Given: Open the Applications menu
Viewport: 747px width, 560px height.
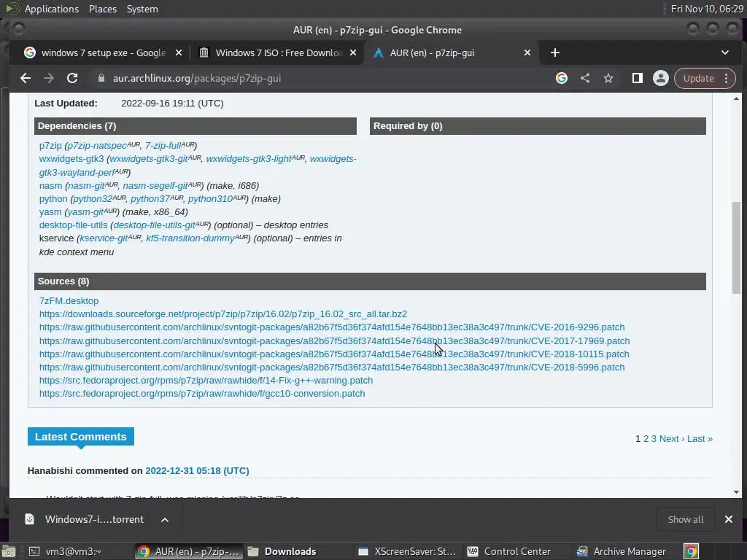Looking at the screenshot, I should (52, 9).
